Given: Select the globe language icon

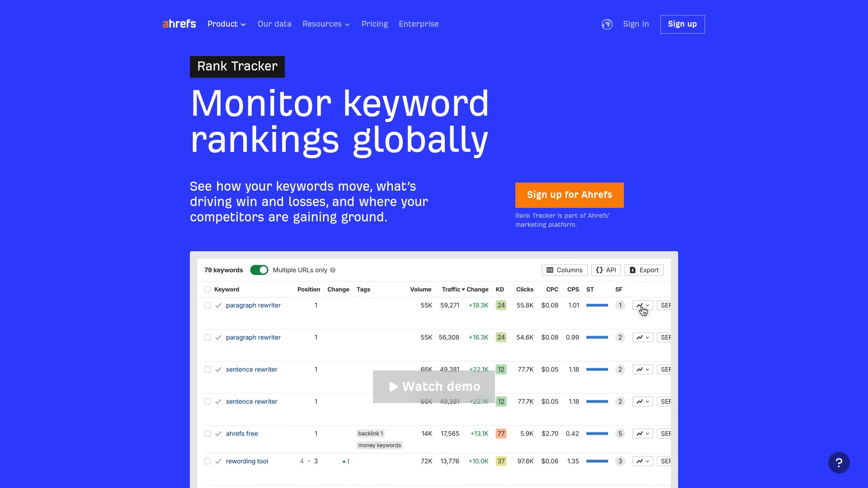Looking at the screenshot, I should (x=607, y=24).
